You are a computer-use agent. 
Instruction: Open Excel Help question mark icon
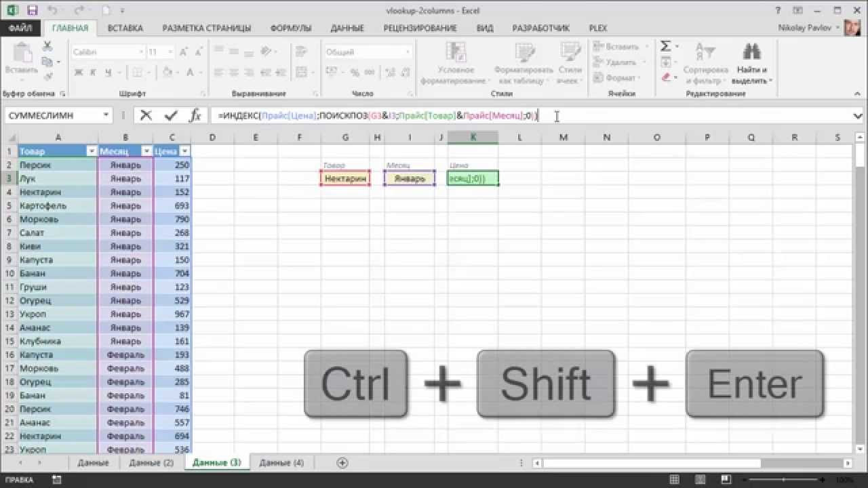[x=777, y=10]
